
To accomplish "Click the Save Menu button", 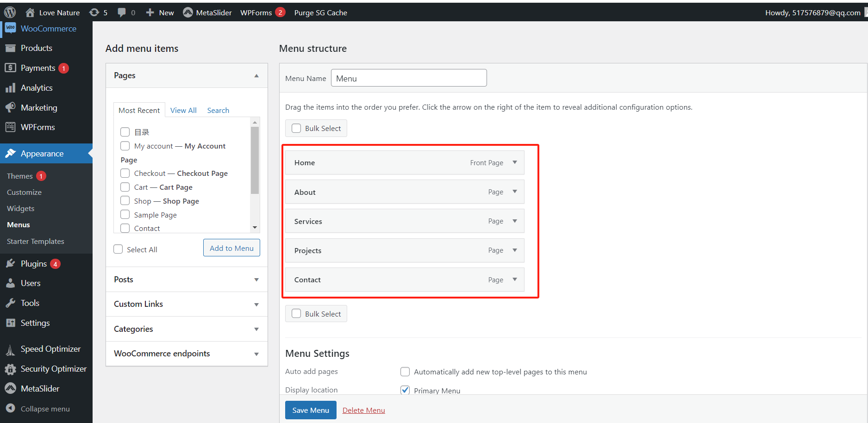I will pyautogui.click(x=311, y=410).
